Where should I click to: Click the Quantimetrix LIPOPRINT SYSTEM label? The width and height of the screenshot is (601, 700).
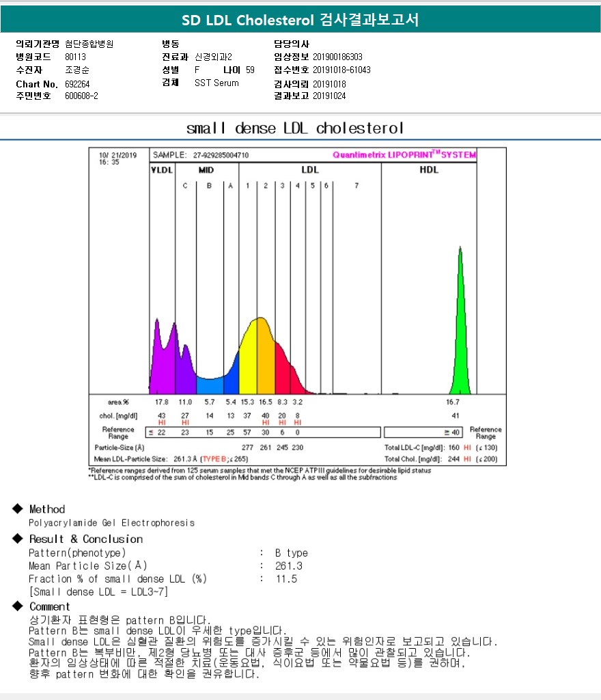[x=404, y=155]
